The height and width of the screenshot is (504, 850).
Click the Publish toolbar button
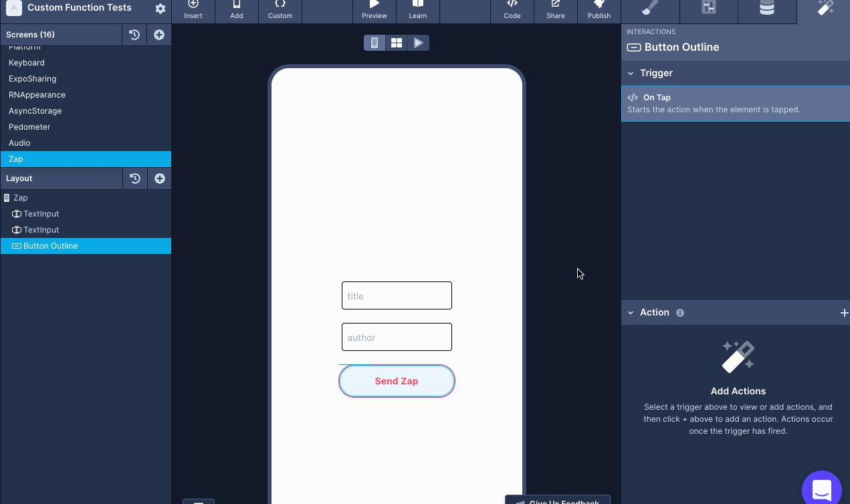click(x=599, y=10)
